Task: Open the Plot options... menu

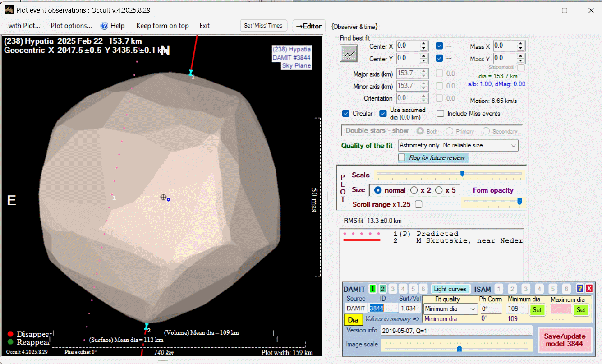Action: (x=71, y=26)
